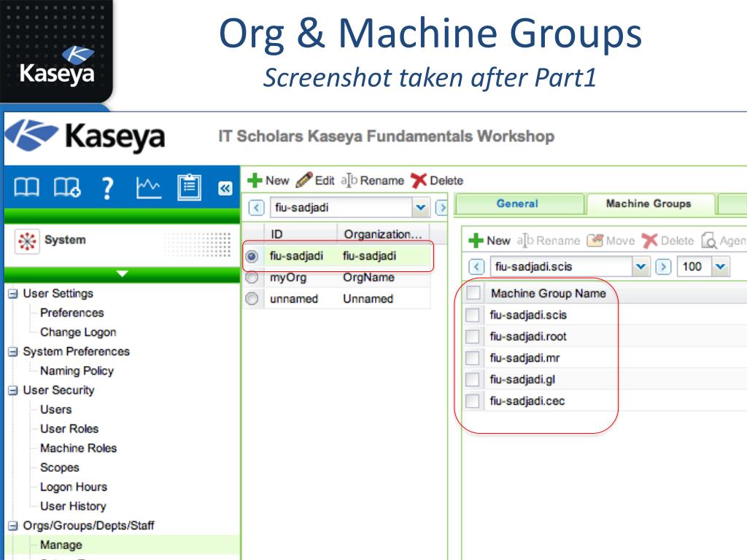Go to next machine group page arrow
747x560 pixels.
click(x=663, y=267)
